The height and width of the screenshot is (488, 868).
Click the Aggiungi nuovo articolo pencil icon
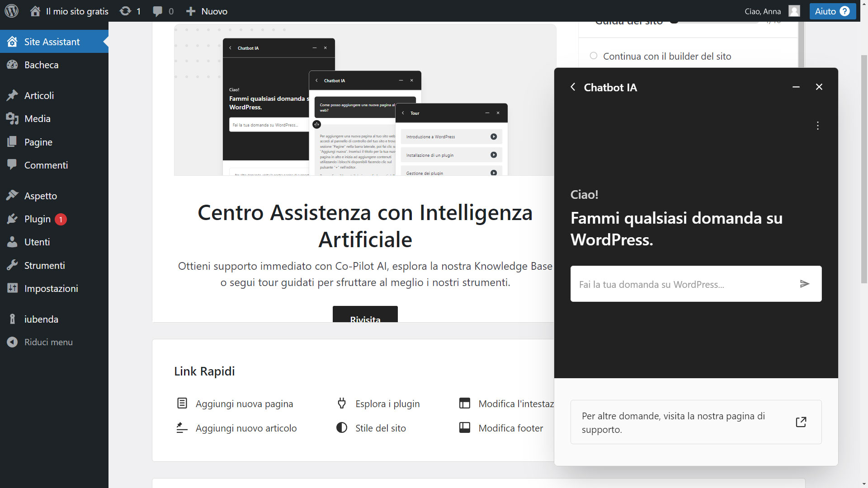(x=182, y=427)
